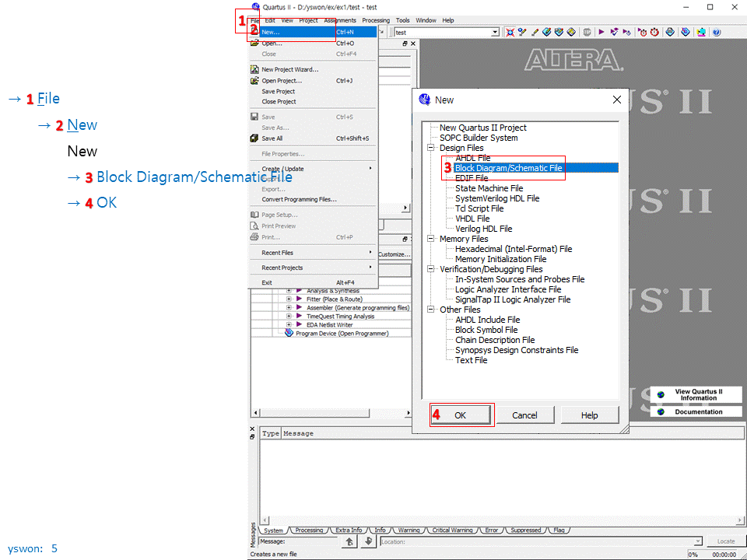This screenshot has width=747, height=560.
Task: Choose New... from the File menu
Action: point(313,32)
